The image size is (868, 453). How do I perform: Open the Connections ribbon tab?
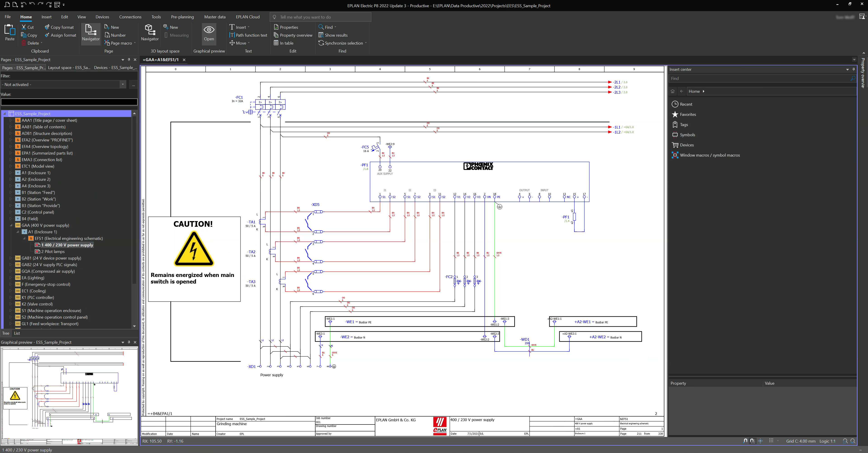click(130, 17)
